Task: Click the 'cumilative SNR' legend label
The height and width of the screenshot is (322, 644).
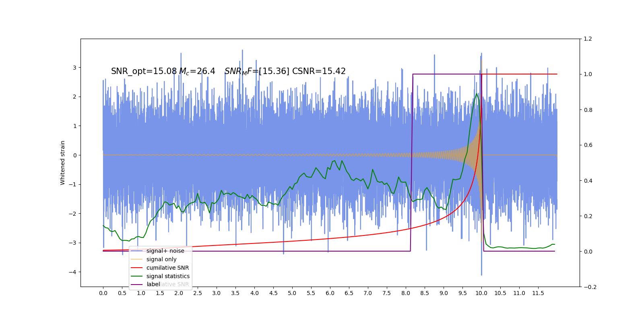Action: tap(167, 268)
